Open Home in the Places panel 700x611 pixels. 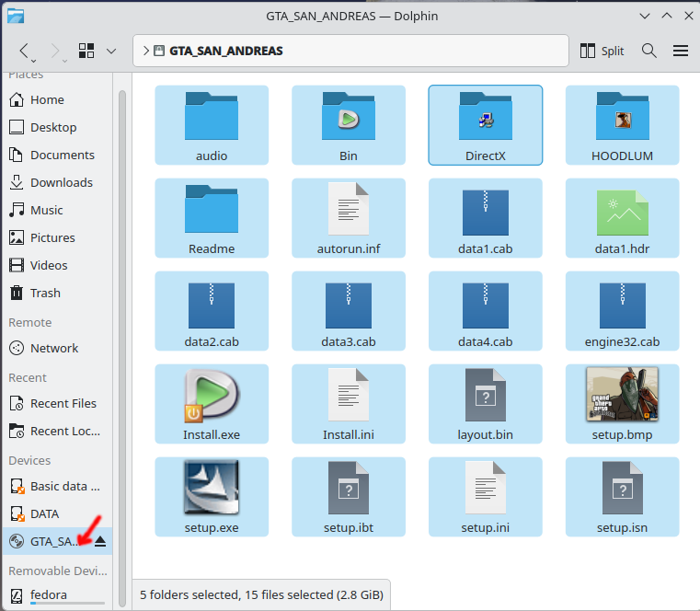tap(57, 99)
